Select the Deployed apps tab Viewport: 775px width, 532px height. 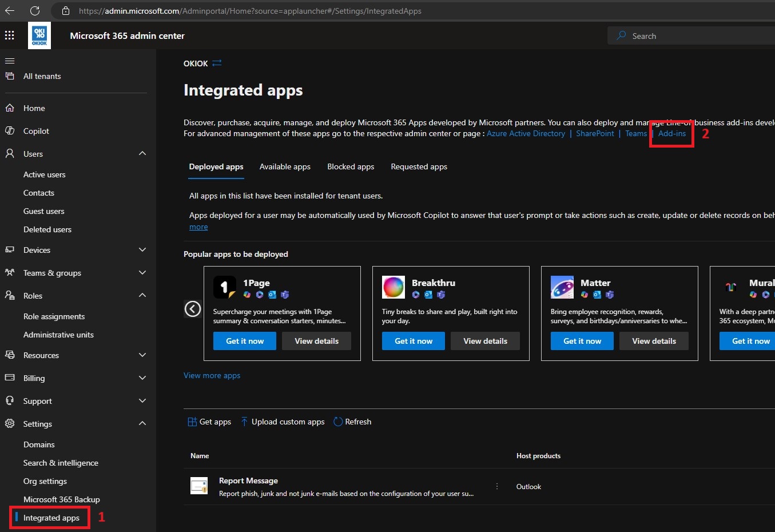(216, 166)
